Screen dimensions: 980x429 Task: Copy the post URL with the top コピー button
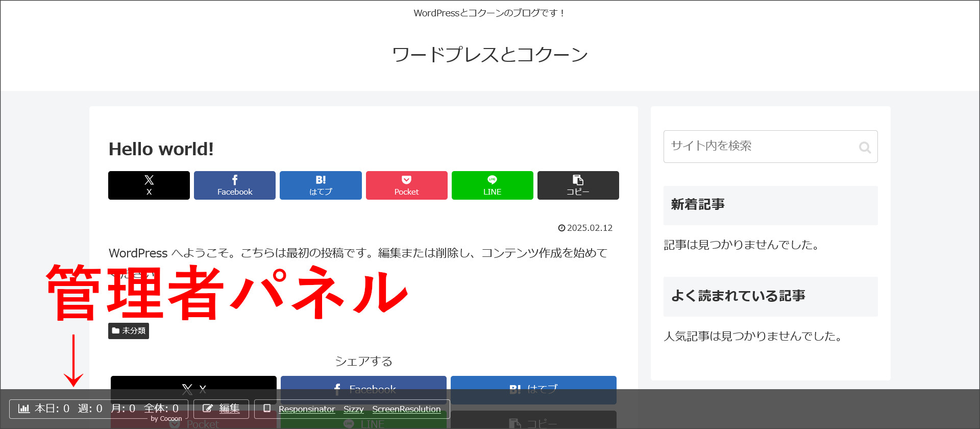(x=578, y=185)
